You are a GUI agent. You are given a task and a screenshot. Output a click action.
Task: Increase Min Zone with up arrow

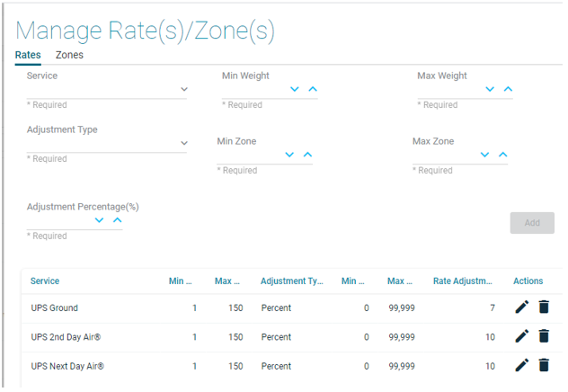pos(307,155)
